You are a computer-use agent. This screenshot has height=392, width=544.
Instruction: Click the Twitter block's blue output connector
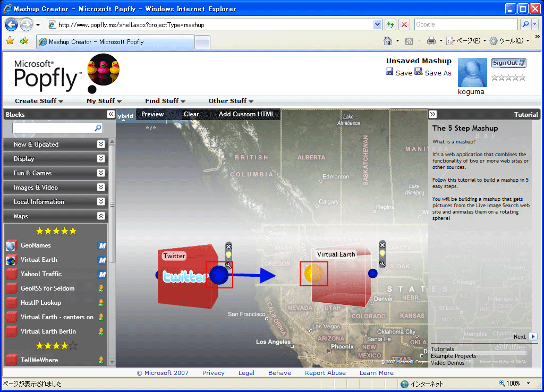tap(219, 275)
